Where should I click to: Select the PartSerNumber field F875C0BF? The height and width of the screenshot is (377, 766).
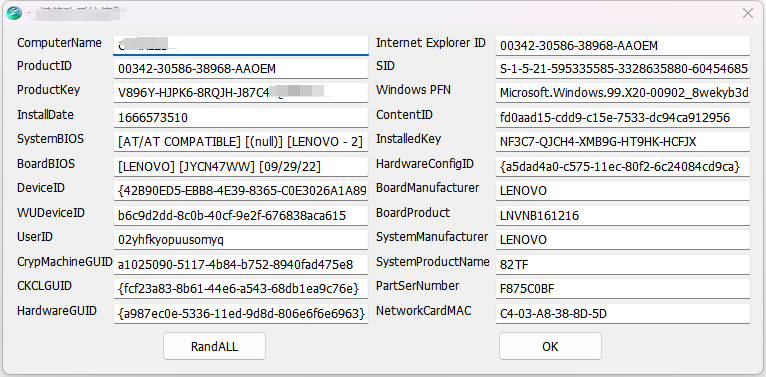tap(622, 289)
